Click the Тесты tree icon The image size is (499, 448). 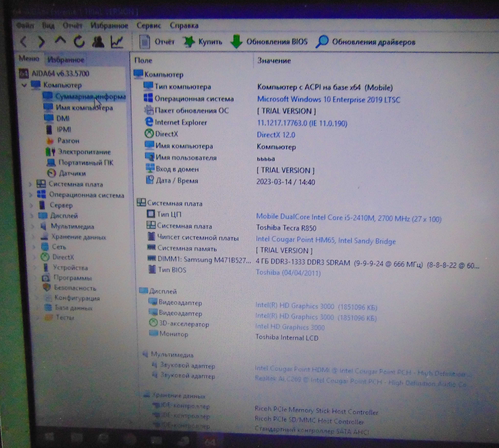click(x=49, y=317)
